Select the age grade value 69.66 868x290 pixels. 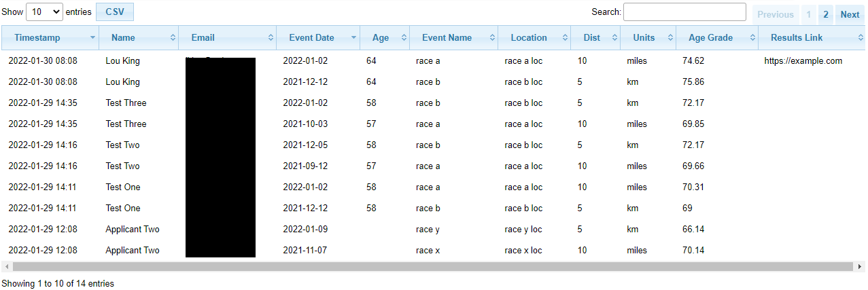click(x=693, y=166)
